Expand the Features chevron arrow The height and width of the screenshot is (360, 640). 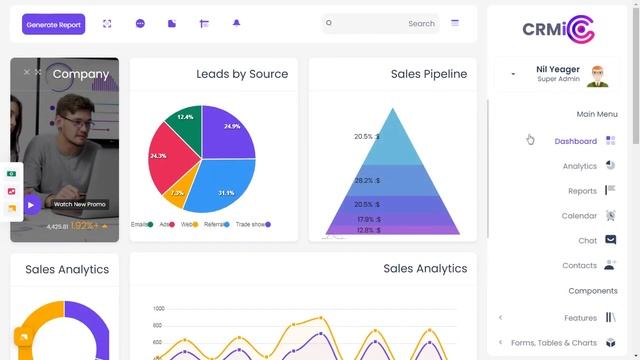500,318
